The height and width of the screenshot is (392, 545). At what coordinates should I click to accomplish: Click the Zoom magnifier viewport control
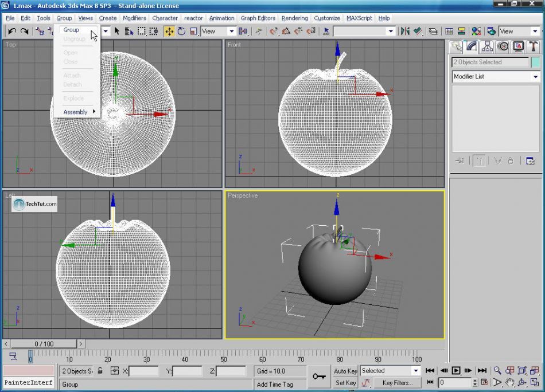pos(497,371)
